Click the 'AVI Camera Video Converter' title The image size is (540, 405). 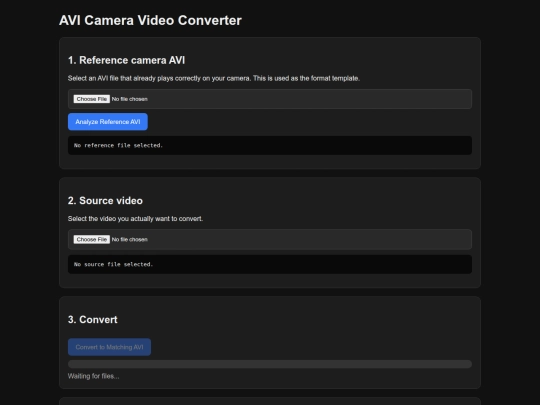(x=150, y=20)
